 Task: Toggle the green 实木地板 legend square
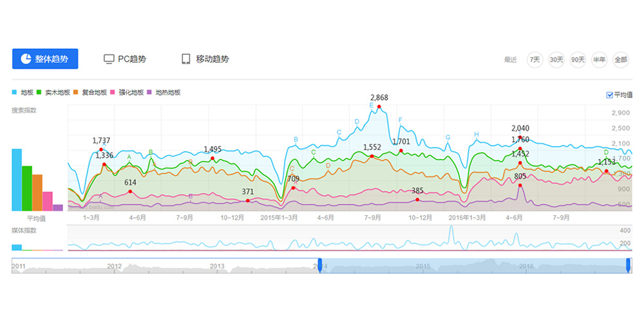[x=40, y=93]
